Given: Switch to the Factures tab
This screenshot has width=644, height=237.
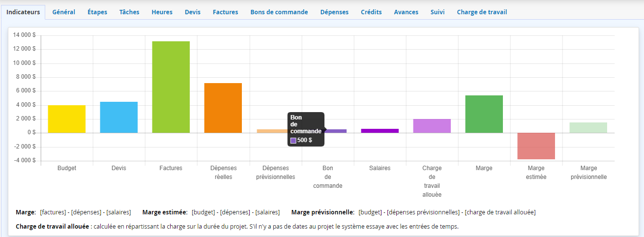Looking at the screenshot, I should [x=226, y=12].
